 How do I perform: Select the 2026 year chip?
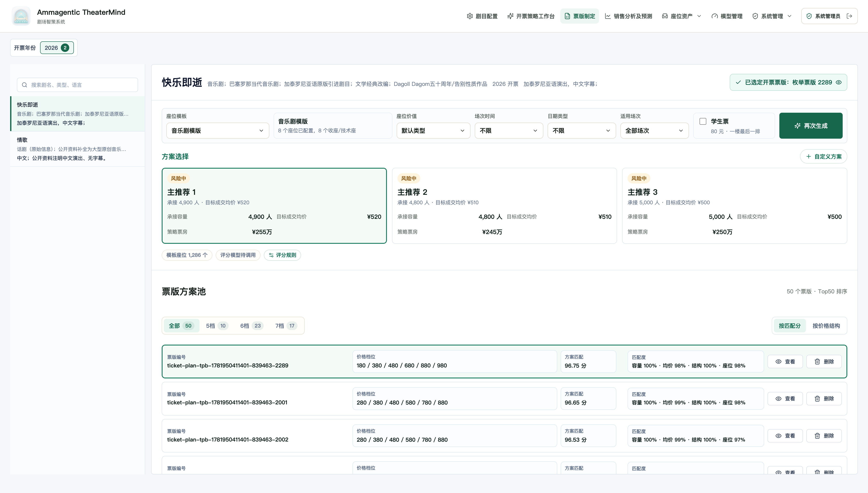(x=57, y=48)
